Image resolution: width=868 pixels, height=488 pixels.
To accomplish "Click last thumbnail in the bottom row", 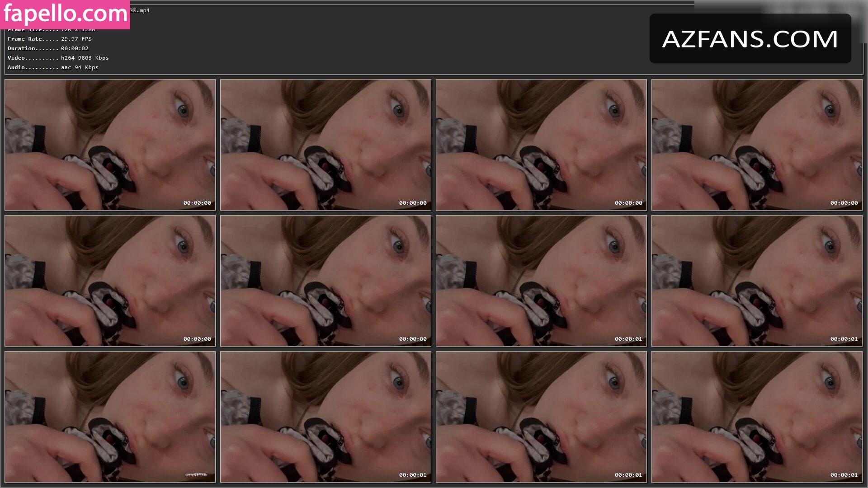I will (757, 417).
